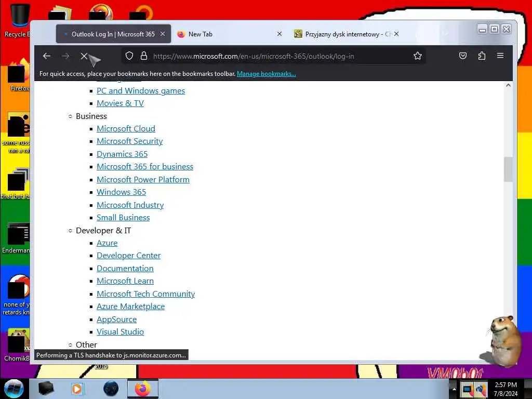Open the Manage bookmarks link
Image resolution: width=532 pixels, height=399 pixels.
pyautogui.click(x=267, y=74)
